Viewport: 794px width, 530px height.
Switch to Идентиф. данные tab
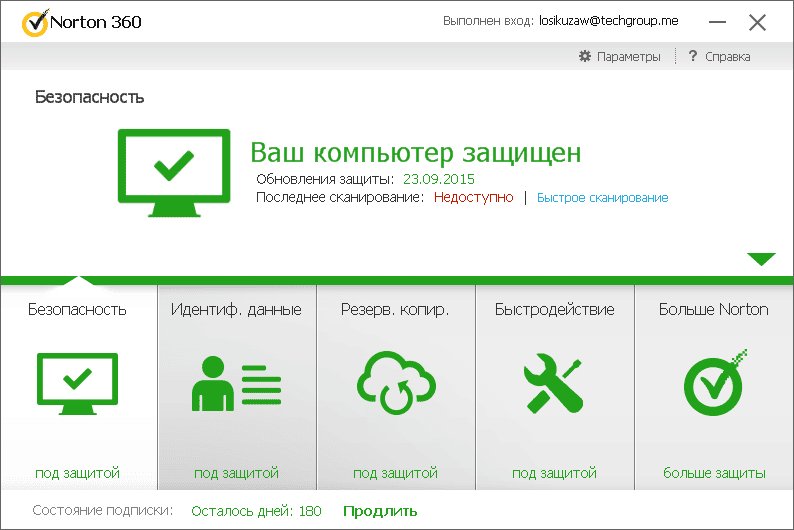pyautogui.click(x=236, y=309)
